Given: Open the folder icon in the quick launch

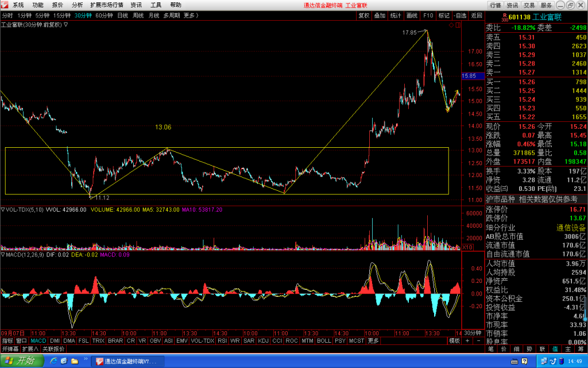Looking at the screenshot, I should 75,361.
